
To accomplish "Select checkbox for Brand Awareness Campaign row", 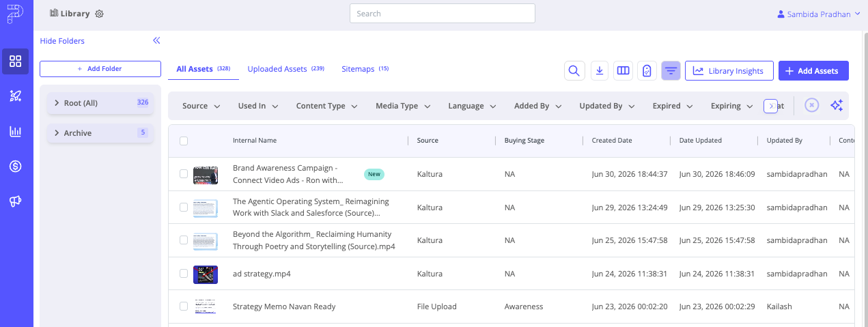I will 184,174.
